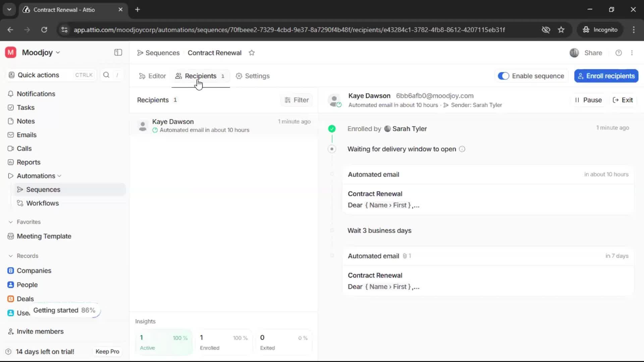Select the Notifications item in sidebar

pos(35,94)
